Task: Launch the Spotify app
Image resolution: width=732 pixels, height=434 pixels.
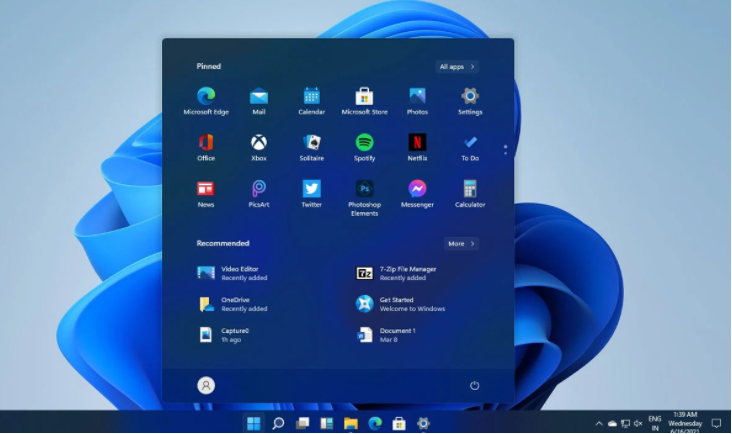Action: [364, 143]
